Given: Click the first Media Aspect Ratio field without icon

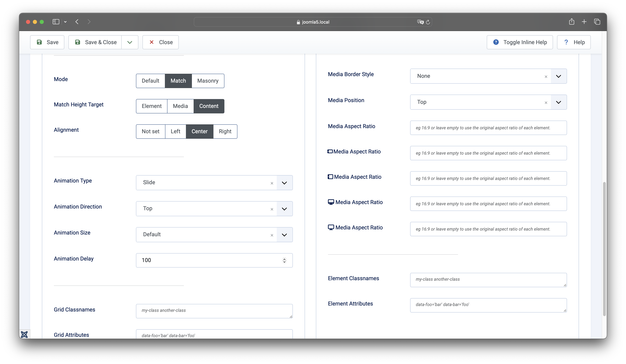Looking at the screenshot, I should 488,128.
